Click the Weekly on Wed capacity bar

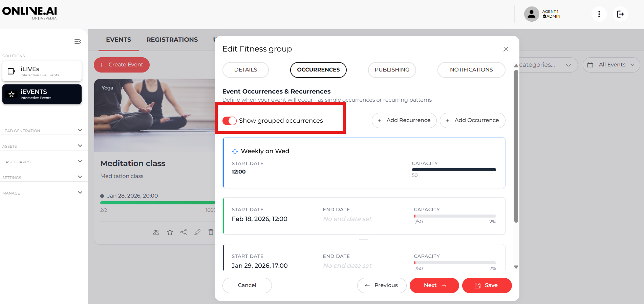point(454,169)
